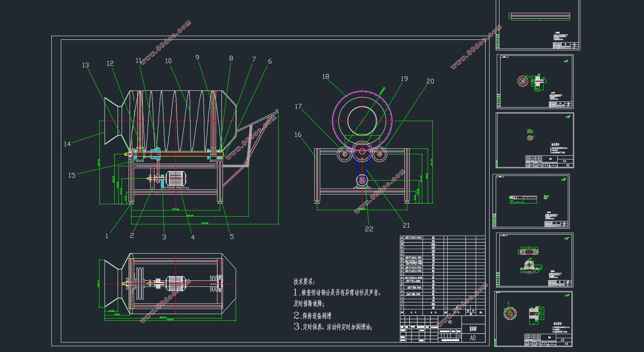Click callout number 21 near the belt
Screen dimensions: 644x352
(x=406, y=225)
